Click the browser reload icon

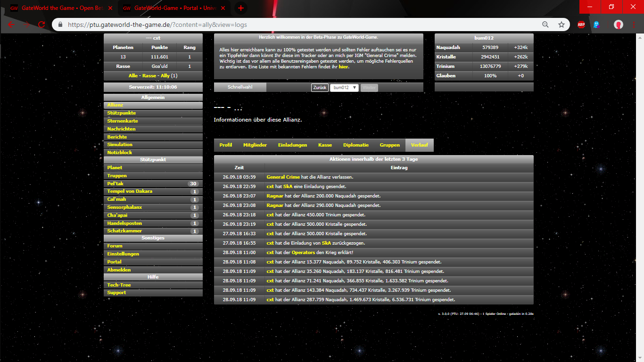[41, 25]
